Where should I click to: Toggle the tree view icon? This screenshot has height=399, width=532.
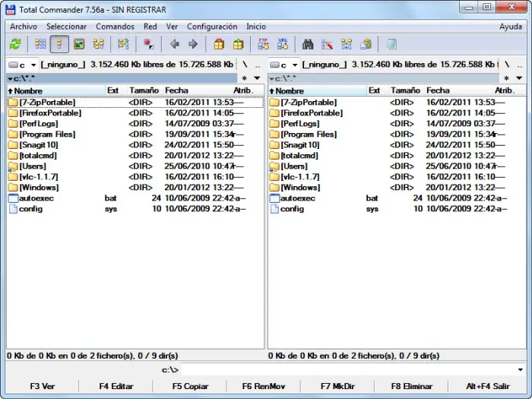coord(98,44)
